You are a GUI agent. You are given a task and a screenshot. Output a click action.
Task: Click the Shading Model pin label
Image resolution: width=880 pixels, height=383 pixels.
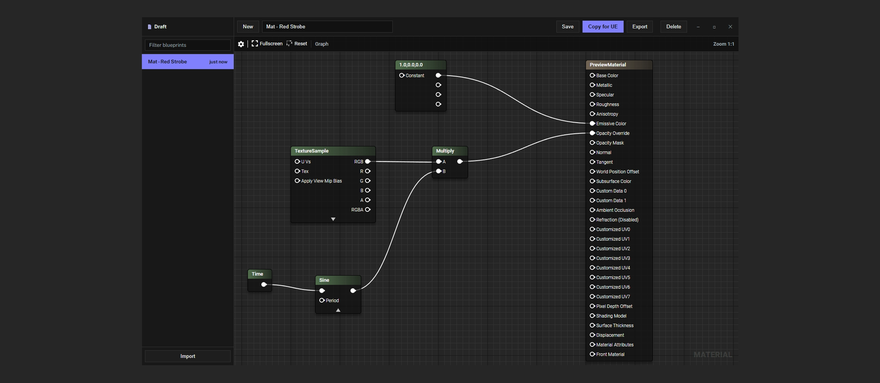pyautogui.click(x=611, y=316)
